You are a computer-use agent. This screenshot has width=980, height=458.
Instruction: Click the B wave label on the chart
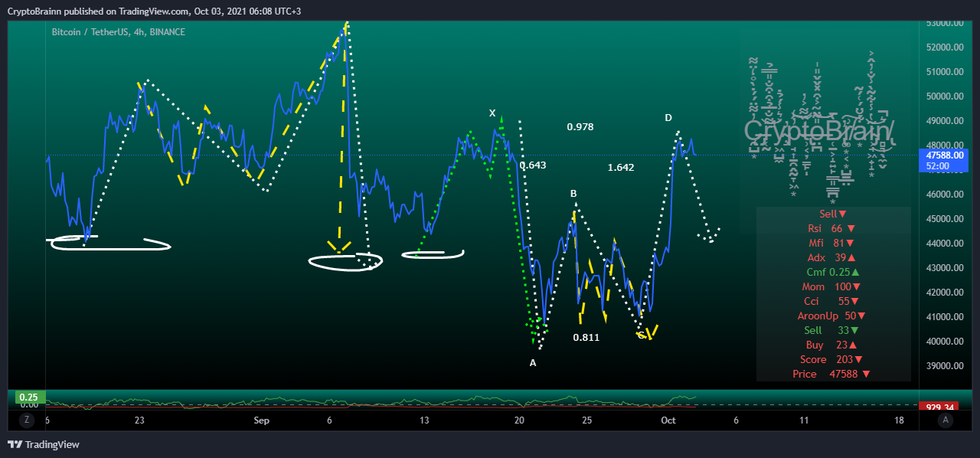coord(573,194)
